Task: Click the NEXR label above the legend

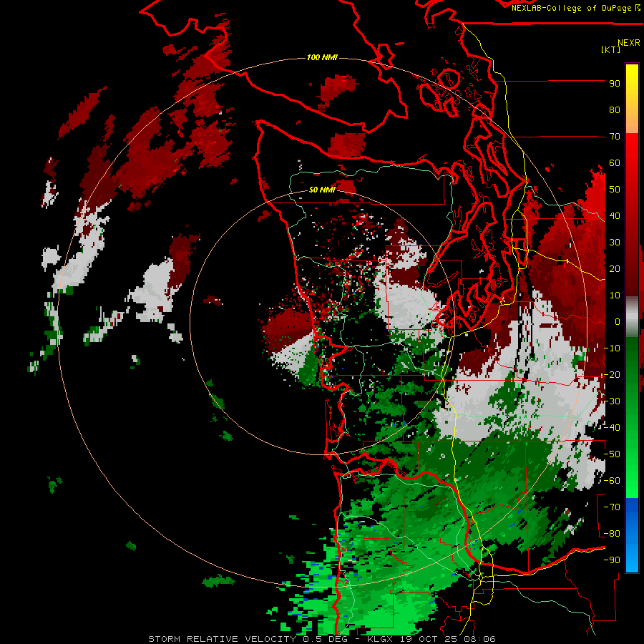Action: pos(629,43)
